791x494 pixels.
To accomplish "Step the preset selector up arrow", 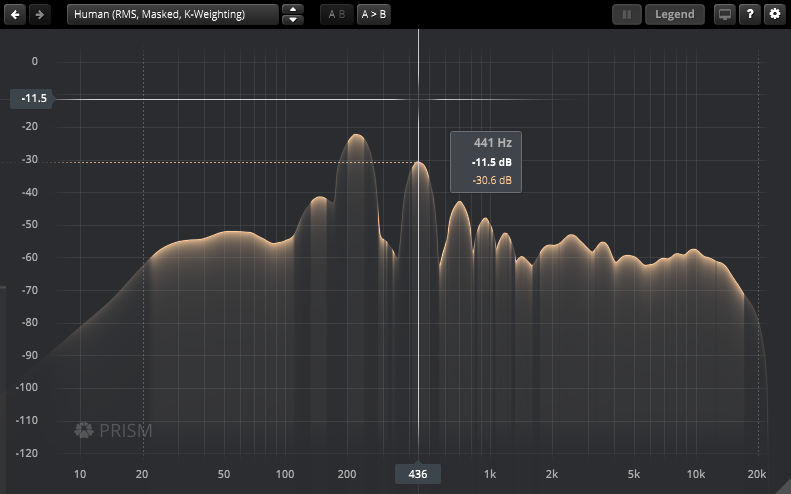I will (x=292, y=10).
